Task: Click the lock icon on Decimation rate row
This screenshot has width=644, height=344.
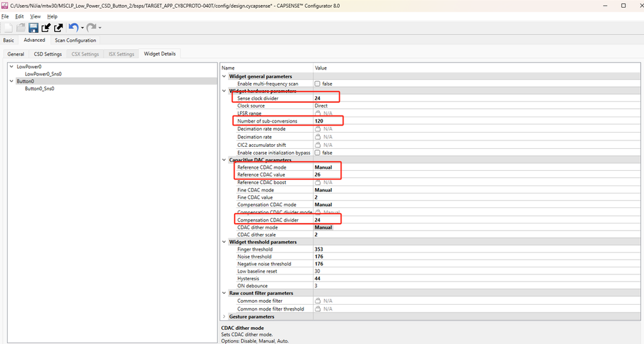Action: coord(317,137)
